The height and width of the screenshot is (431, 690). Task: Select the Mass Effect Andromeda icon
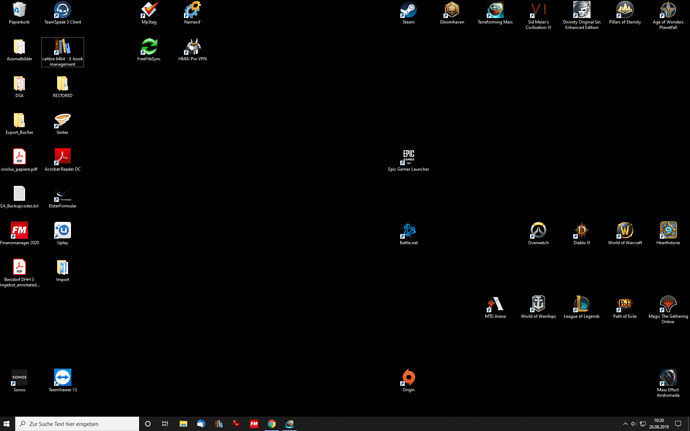coord(668,383)
